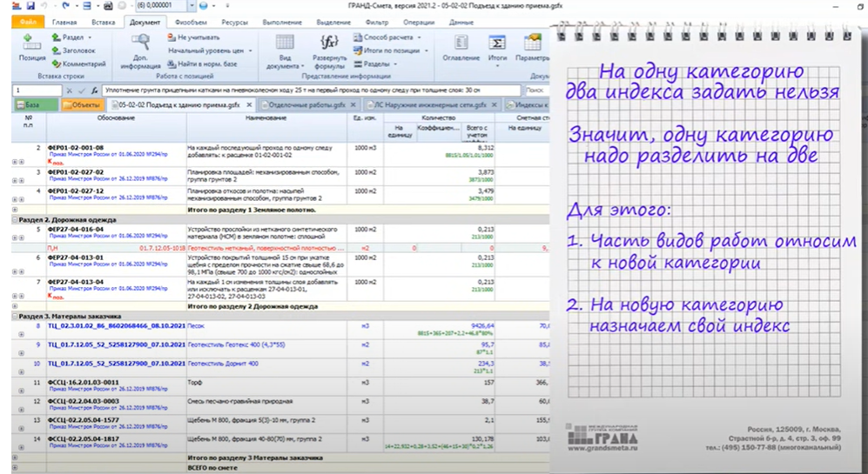The width and height of the screenshot is (868, 474).
Task: Click the undo arrow in quick access toolbar
Action: tap(44, 5)
